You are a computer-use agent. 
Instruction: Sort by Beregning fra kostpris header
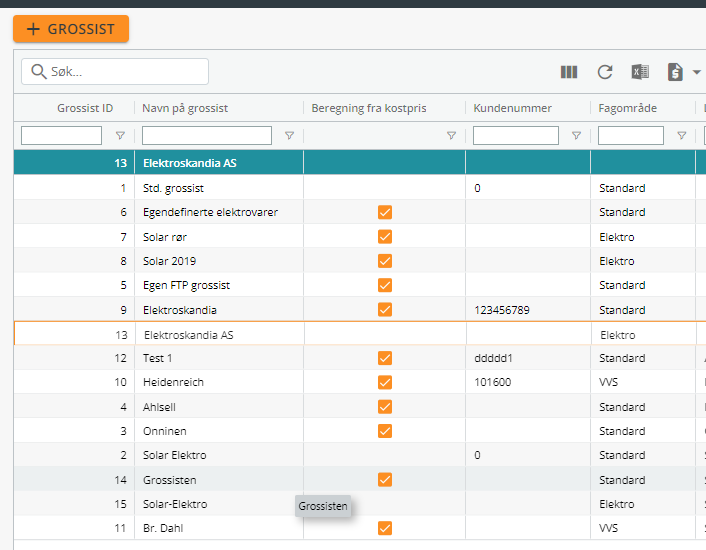click(369, 108)
